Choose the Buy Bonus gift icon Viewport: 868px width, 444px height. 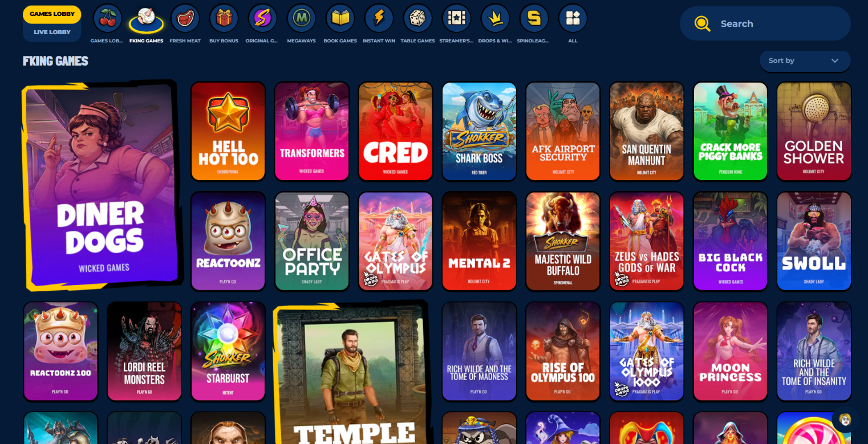[x=224, y=19]
